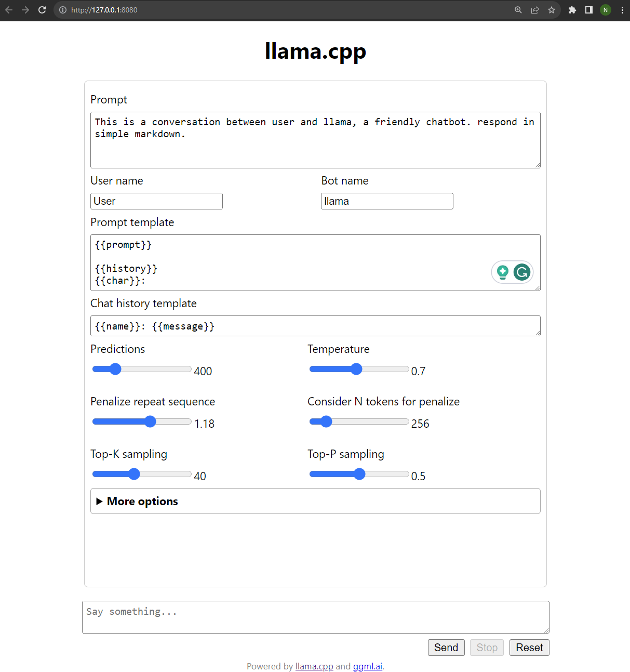
Task: Go back with browser back arrow
Action: (9, 10)
